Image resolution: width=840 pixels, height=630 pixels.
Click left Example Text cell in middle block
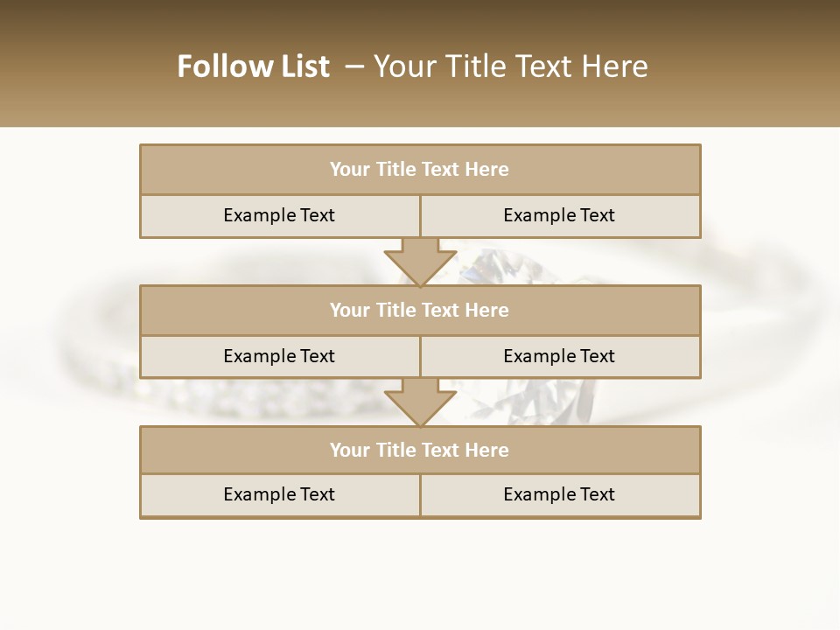pos(279,356)
